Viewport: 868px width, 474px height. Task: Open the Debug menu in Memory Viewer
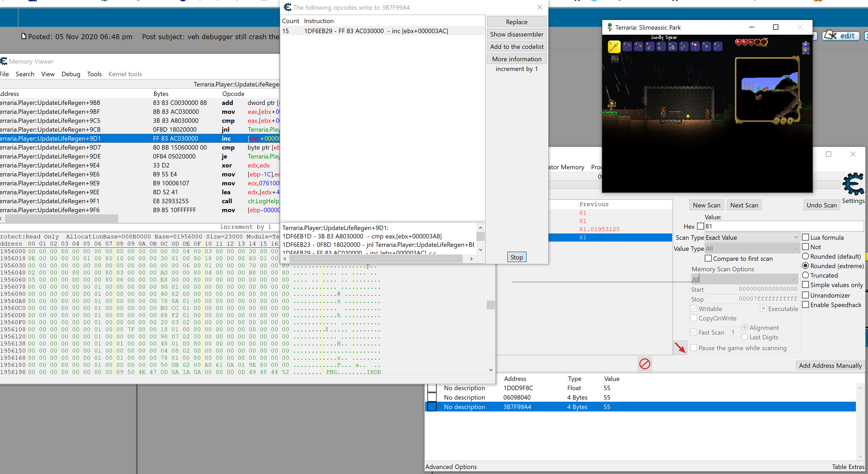(x=70, y=74)
